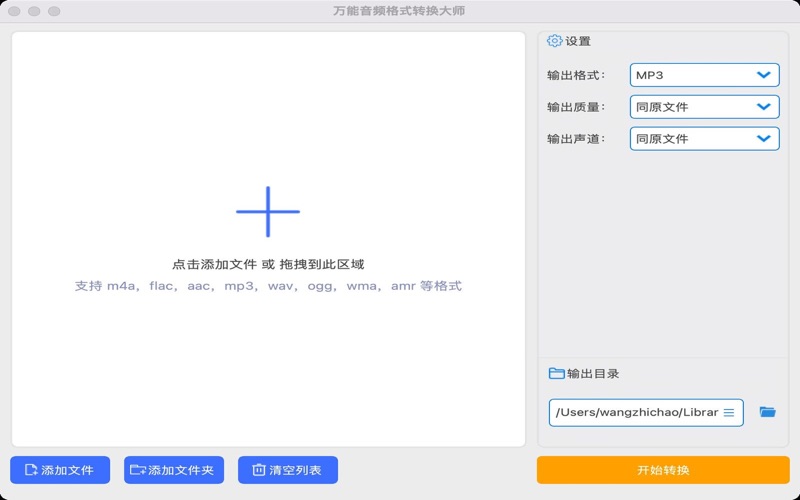Click the large blue plus icon
The image size is (800, 500).
click(x=268, y=211)
